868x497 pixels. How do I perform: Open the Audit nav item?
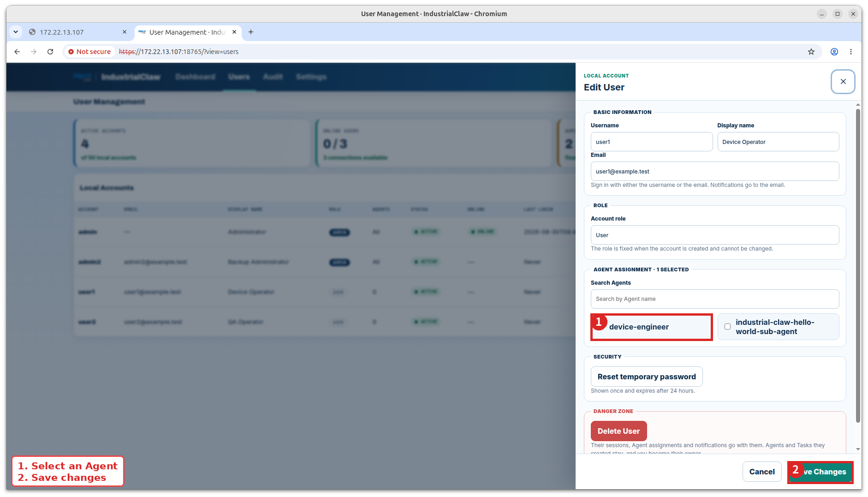[273, 77]
